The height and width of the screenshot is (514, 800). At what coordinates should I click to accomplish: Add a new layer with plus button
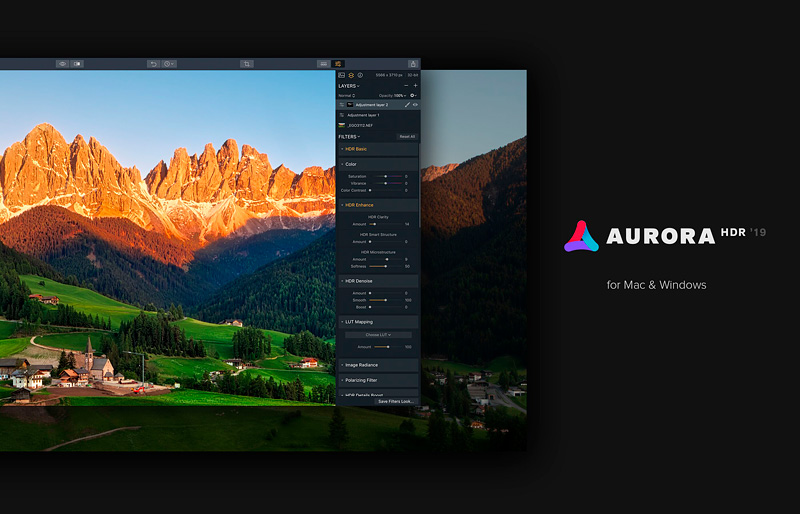click(x=415, y=86)
